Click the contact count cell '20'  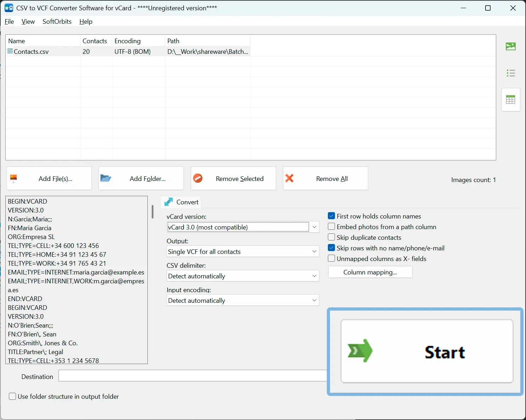pyautogui.click(x=86, y=52)
